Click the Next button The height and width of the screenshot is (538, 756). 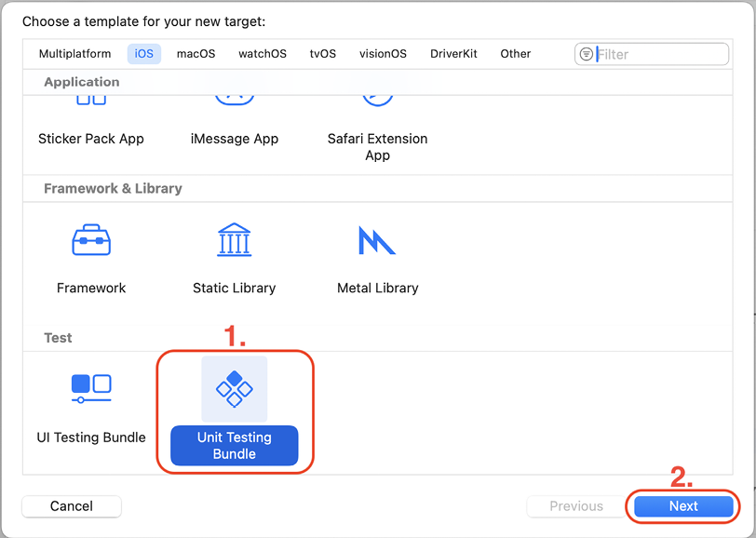683,506
